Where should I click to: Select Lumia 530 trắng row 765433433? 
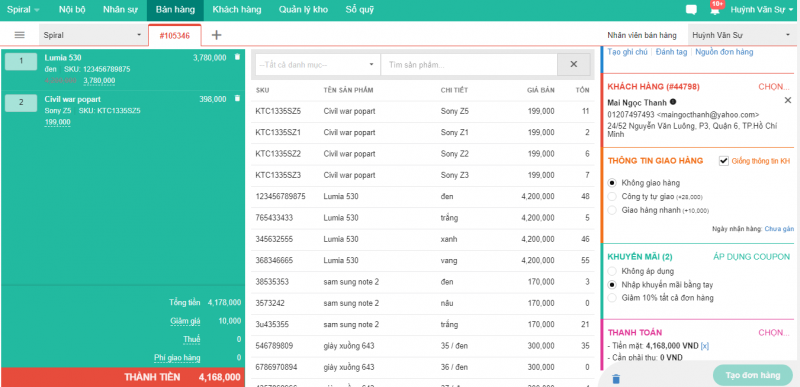pyautogui.click(x=423, y=218)
